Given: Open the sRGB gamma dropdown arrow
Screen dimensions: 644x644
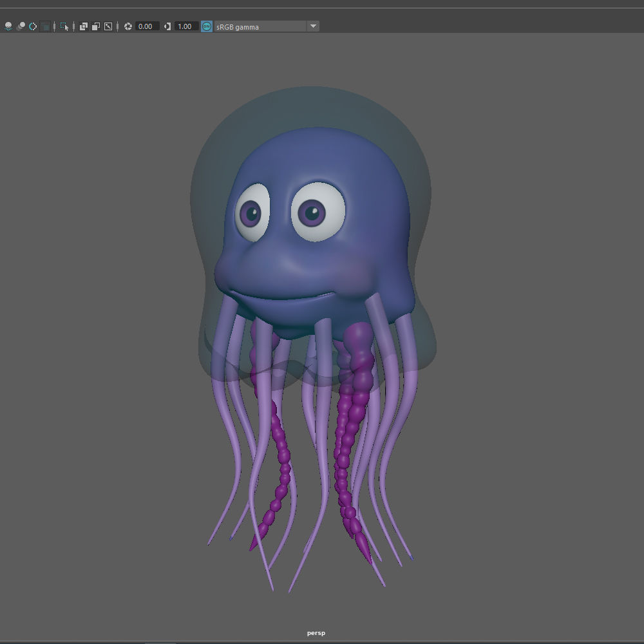Looking at the screenshot, I should 313,26.
